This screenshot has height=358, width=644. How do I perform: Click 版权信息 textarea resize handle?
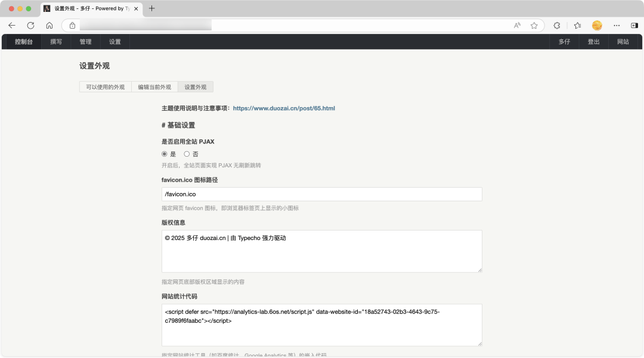pyautogui.click(x=479, y=270)
